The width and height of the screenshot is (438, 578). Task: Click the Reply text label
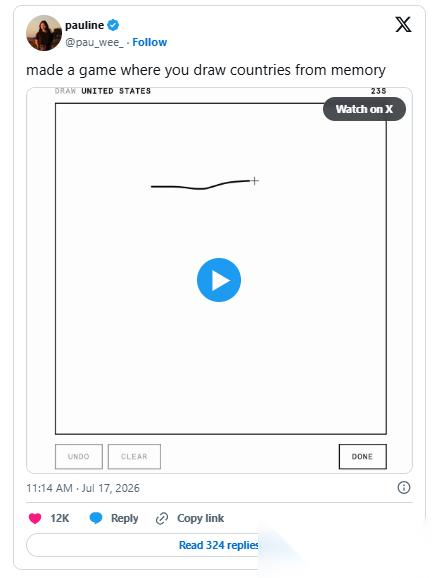coord(125,518)
